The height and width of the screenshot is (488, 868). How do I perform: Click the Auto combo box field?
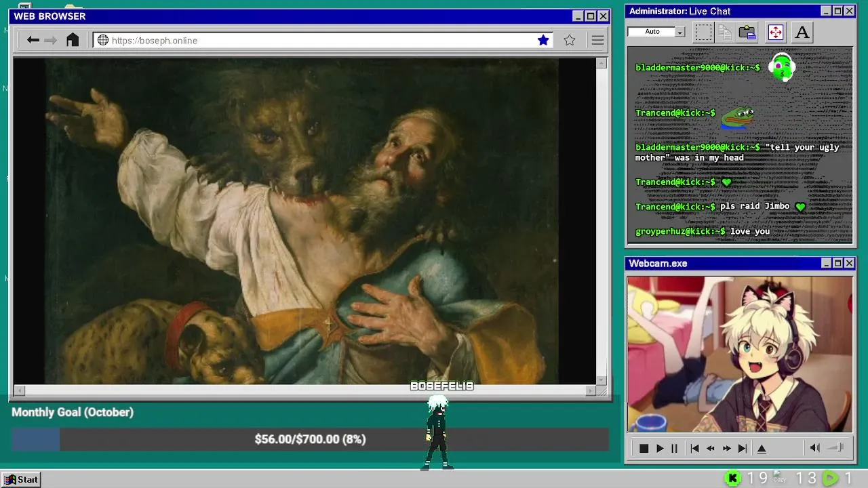656,32
